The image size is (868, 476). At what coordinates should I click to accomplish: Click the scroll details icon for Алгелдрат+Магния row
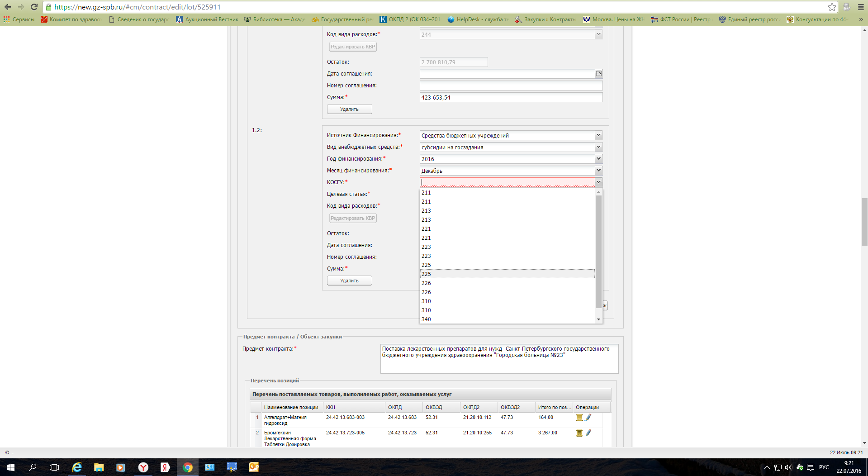pyautogui.click(x=579, y=418)
